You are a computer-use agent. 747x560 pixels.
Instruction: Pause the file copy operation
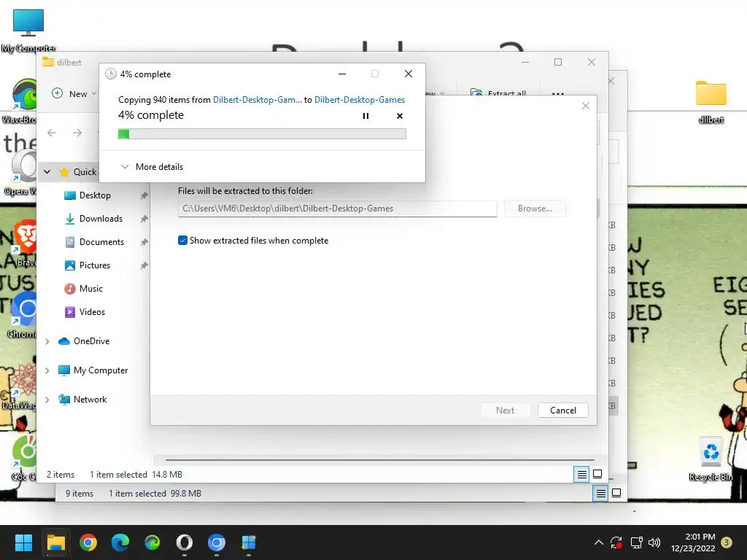[365, 116]
